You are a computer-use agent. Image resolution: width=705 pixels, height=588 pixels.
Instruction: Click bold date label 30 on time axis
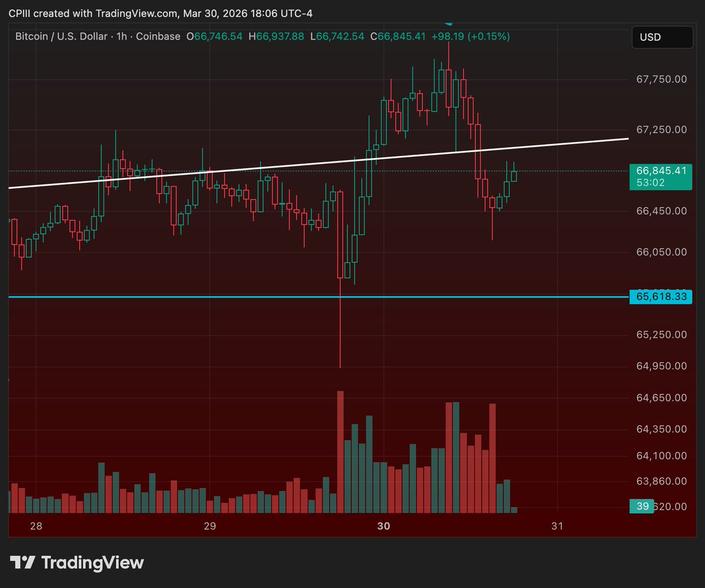[384, 526]
